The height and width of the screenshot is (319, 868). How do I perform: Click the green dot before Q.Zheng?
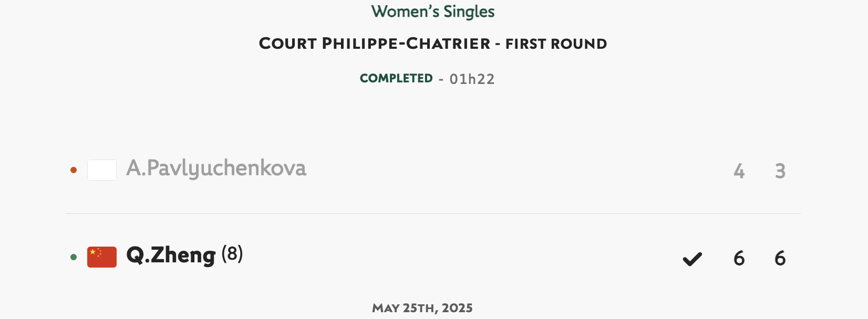(74, 257)
